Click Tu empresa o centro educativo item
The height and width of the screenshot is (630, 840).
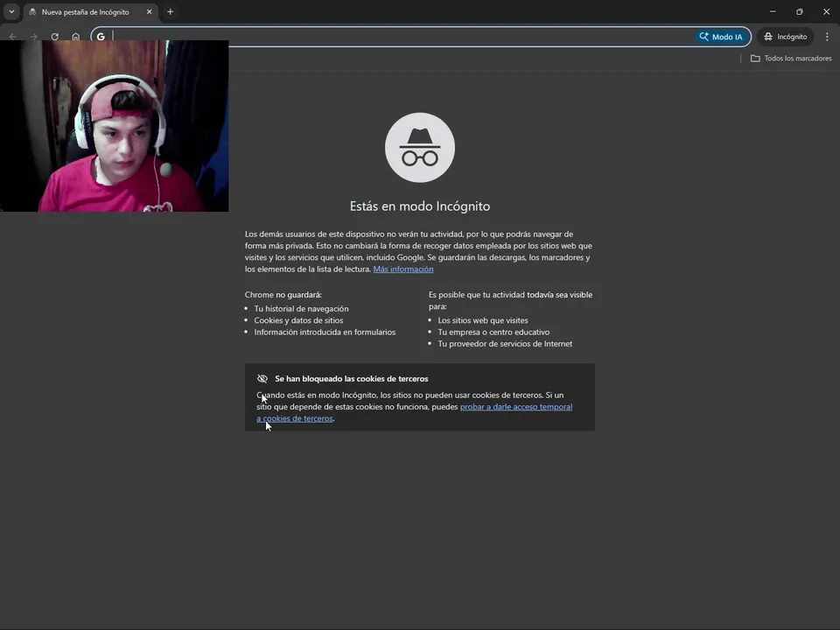(493, 332)
